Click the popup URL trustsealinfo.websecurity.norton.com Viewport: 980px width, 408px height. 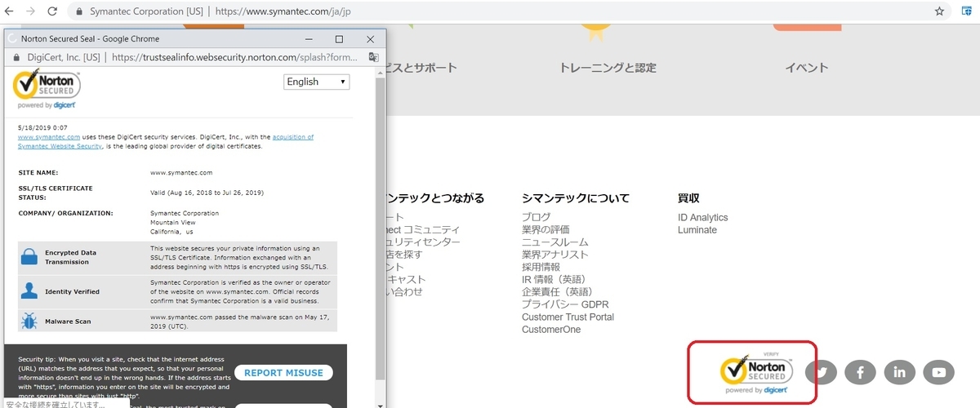coord(235,58)
